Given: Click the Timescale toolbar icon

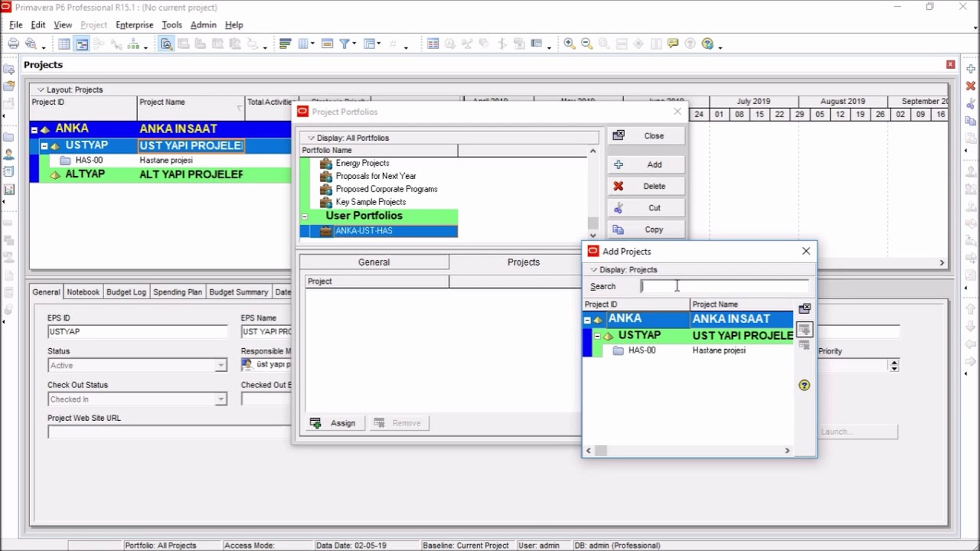Looking at the screenshot, I should pos(327,44).
